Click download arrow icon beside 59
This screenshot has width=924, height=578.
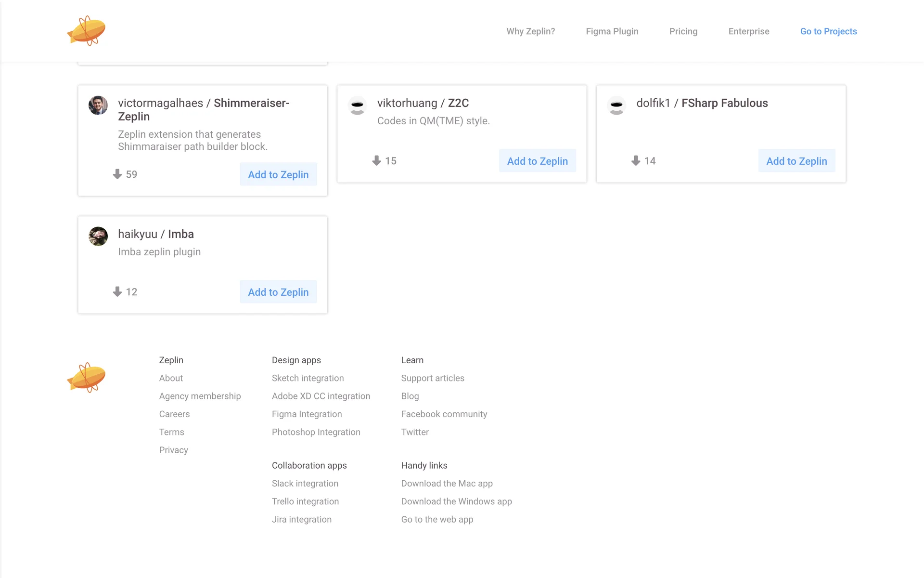click(117, 174)
